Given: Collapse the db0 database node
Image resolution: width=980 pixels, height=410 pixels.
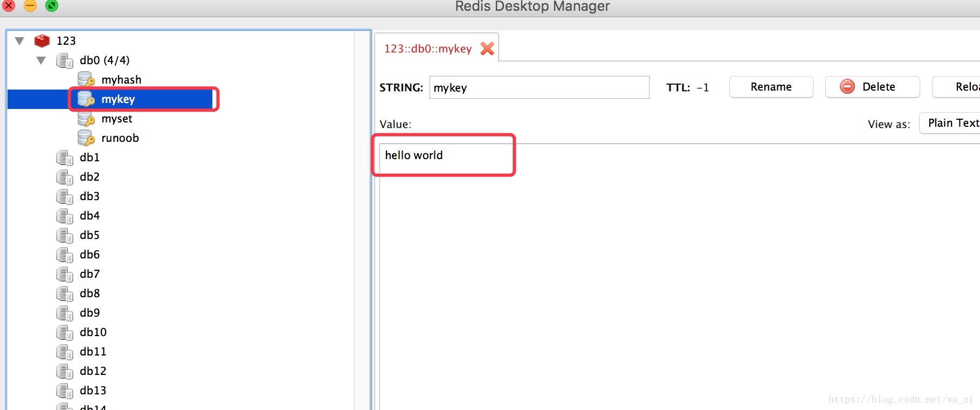Looking at the screenshot, I should [x=41, y=60].
